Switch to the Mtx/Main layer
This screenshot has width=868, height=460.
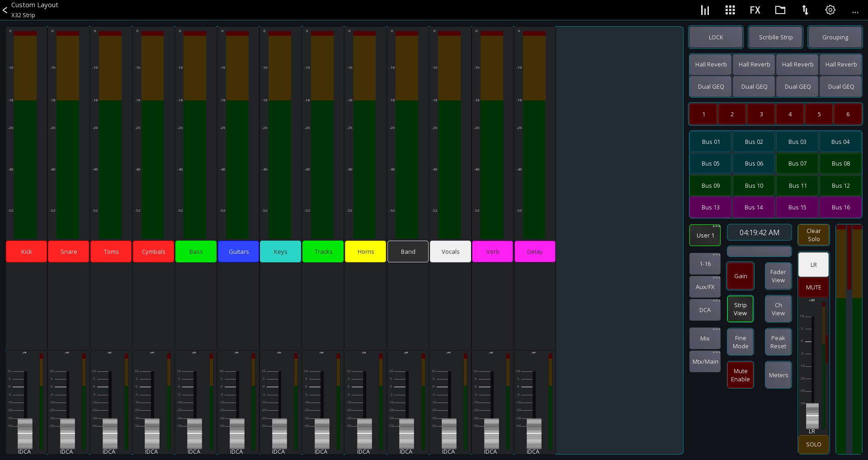705,361
